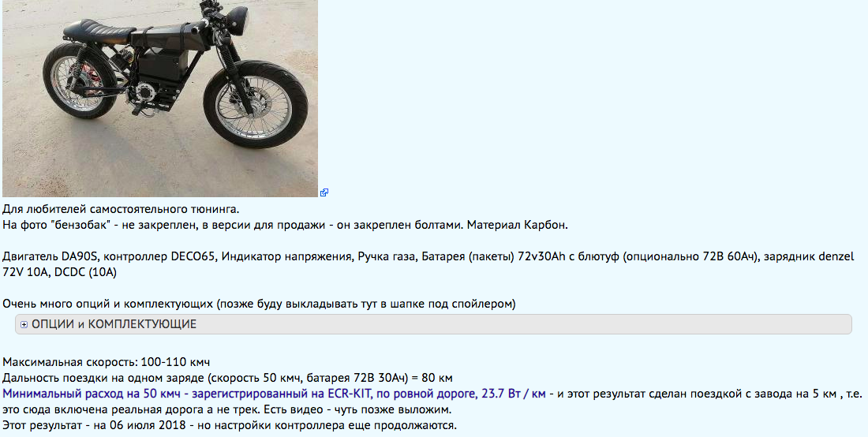The width and height of the screenshot is (868, 437).
Task: Click the rear wheel in the motorcycle photo
Action: click(x=80, y=80)
